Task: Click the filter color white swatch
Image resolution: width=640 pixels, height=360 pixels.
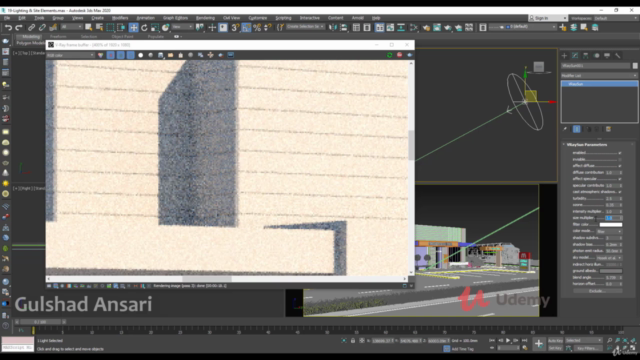Action: pos(611,224)
